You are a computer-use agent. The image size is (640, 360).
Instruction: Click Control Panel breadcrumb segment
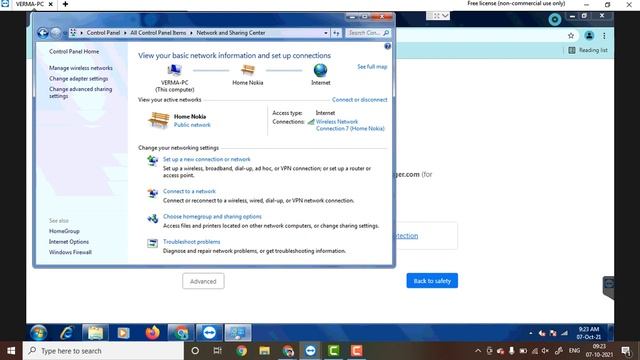pos(103,33)
